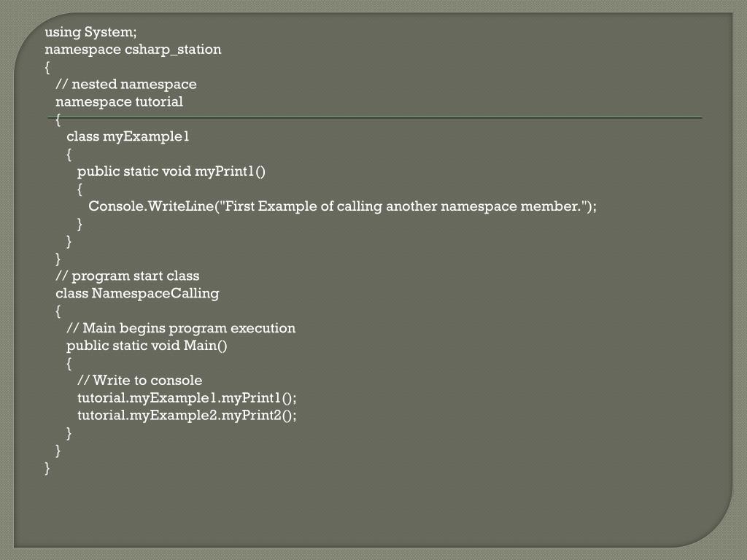Viewport: 747px width, 560px height.
Task: Click the Console.WriteLine statement
Action: (343, 206)
